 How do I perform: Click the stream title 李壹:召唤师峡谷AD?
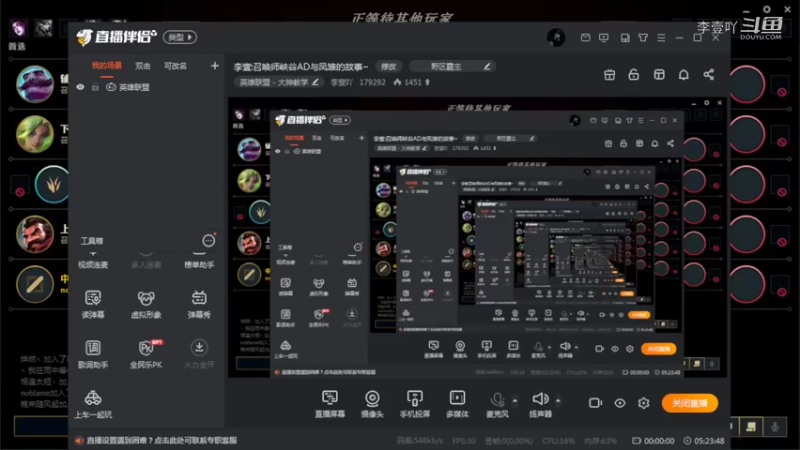(x=301, y=66)
